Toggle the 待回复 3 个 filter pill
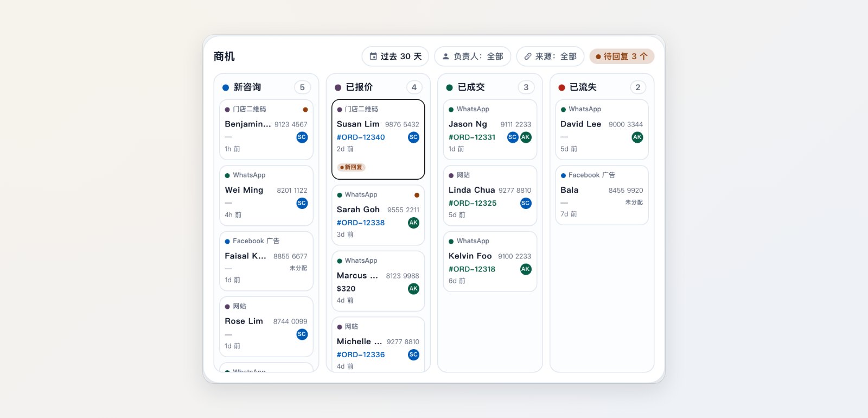The width and height of the screenshot is (868, 418). pyautogui.click(x=622, y=56)
